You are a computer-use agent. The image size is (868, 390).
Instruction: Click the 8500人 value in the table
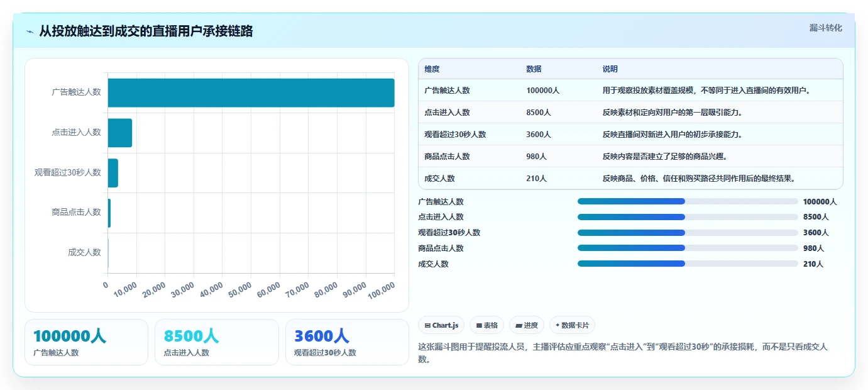pyautogui.click(x=539, y=113)
